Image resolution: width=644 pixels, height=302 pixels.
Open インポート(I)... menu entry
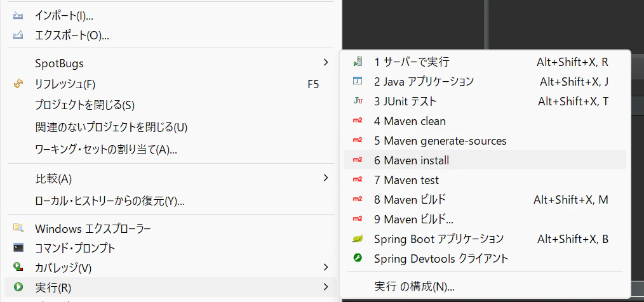coord(172,16)
